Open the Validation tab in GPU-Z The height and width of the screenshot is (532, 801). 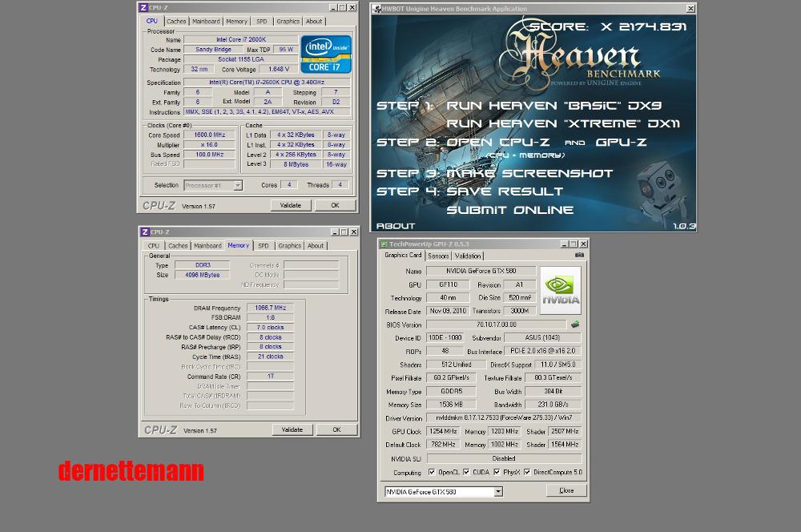(x=468, y=256)
